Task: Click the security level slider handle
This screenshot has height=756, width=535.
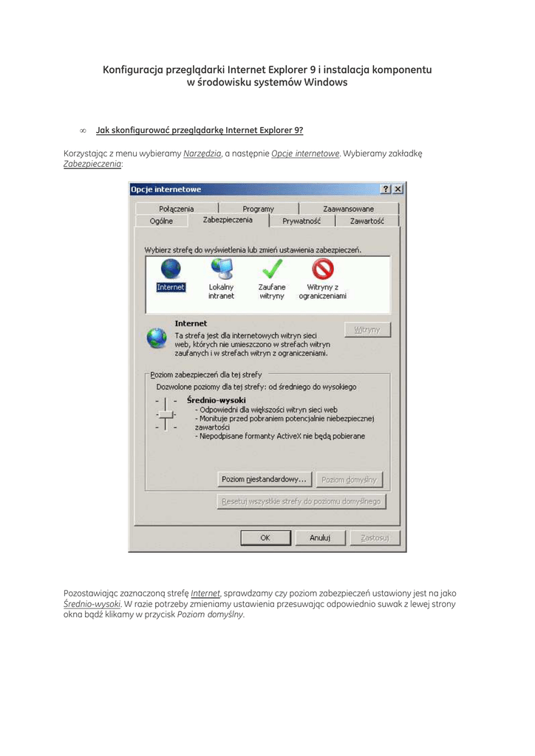Action: tap(164, 414)
